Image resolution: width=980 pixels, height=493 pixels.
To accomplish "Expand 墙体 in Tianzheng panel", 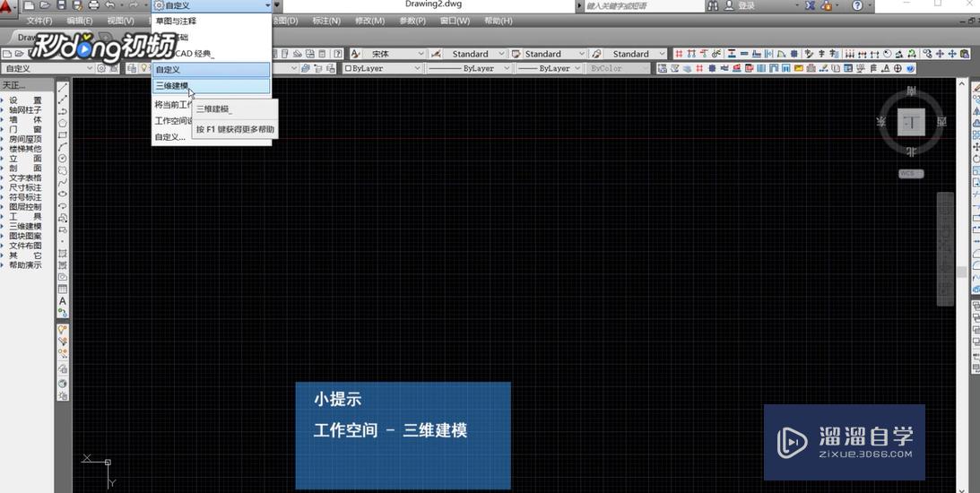I will (x=25, y=119).
